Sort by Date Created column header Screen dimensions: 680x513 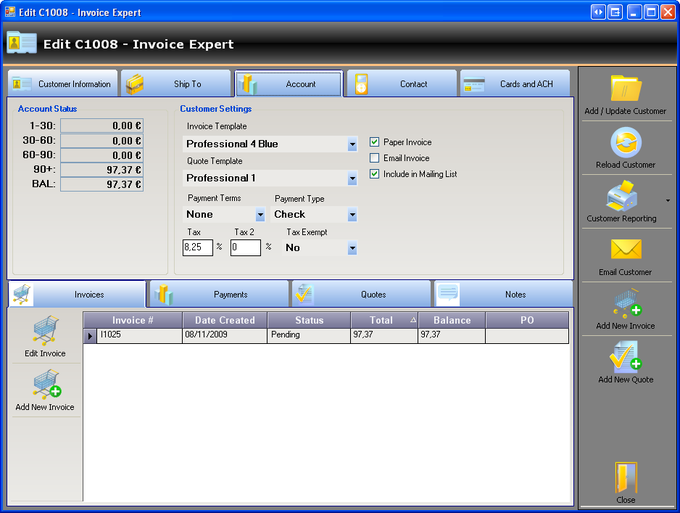(x=225, y=320)
